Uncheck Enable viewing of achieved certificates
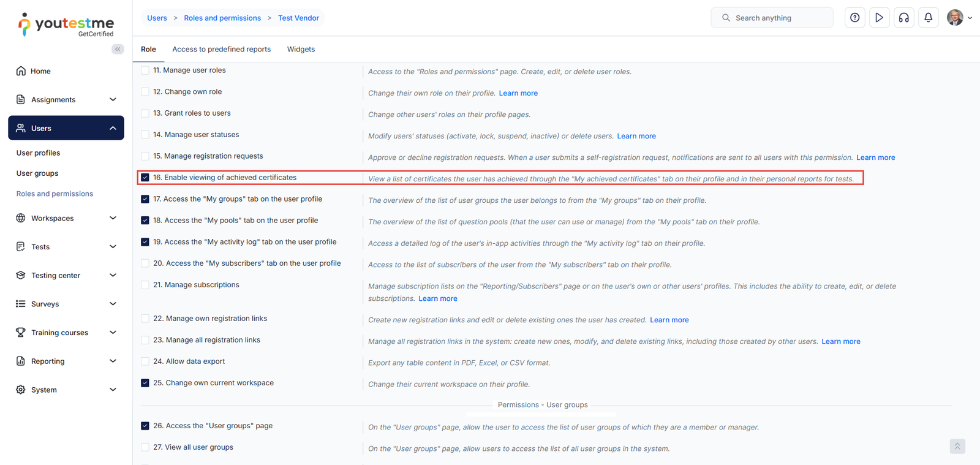Image resolution: width=980 pixels, height=465 pixels. 145,178
